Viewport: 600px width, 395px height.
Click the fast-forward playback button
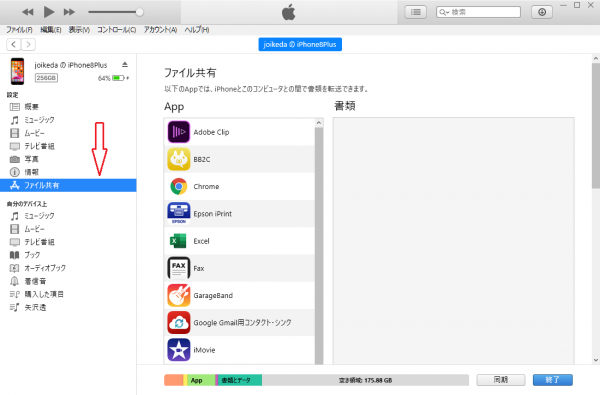click(69, 12)
